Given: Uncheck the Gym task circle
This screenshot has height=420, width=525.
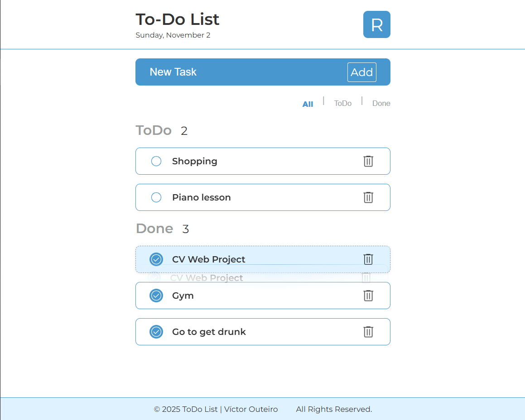Looking at the screenshot, I should (x=156, y=296).
